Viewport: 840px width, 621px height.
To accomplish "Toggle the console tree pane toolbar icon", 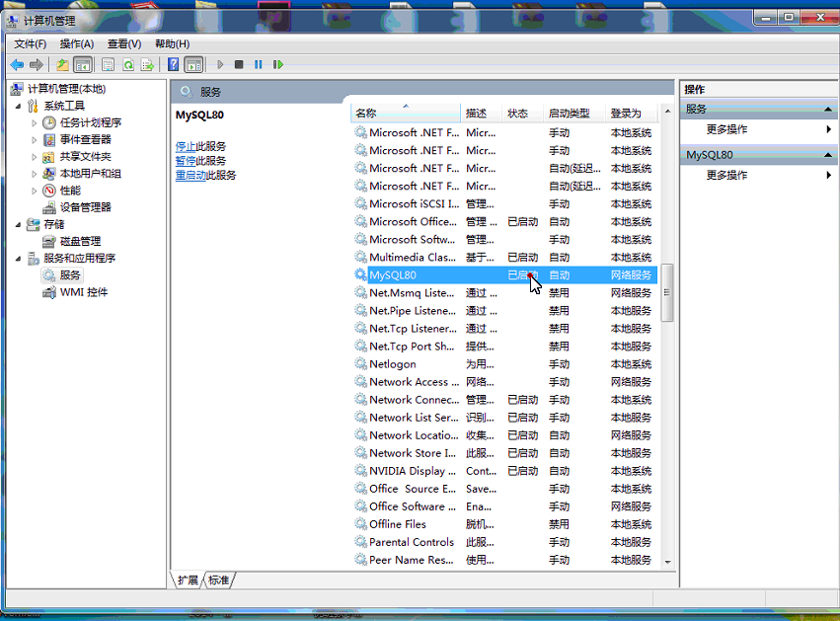I will coord(83,65).
